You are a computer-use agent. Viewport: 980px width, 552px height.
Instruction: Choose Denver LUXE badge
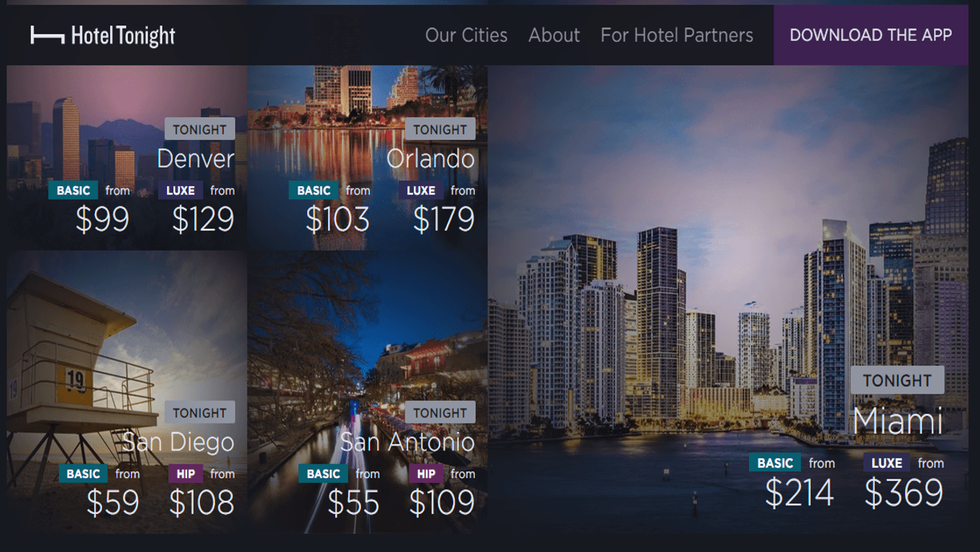[x=180, y=191]
